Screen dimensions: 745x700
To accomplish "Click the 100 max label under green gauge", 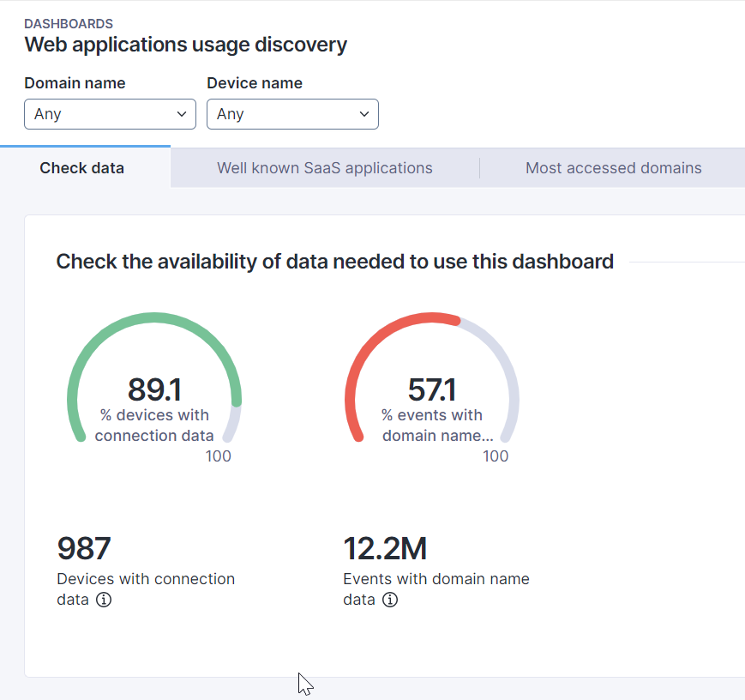I will [218, 456].
